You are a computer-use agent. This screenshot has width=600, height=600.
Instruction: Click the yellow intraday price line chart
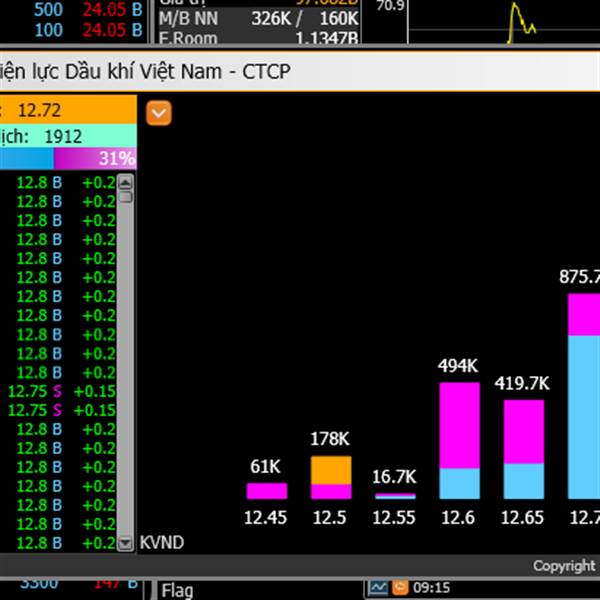coord(522,22)
